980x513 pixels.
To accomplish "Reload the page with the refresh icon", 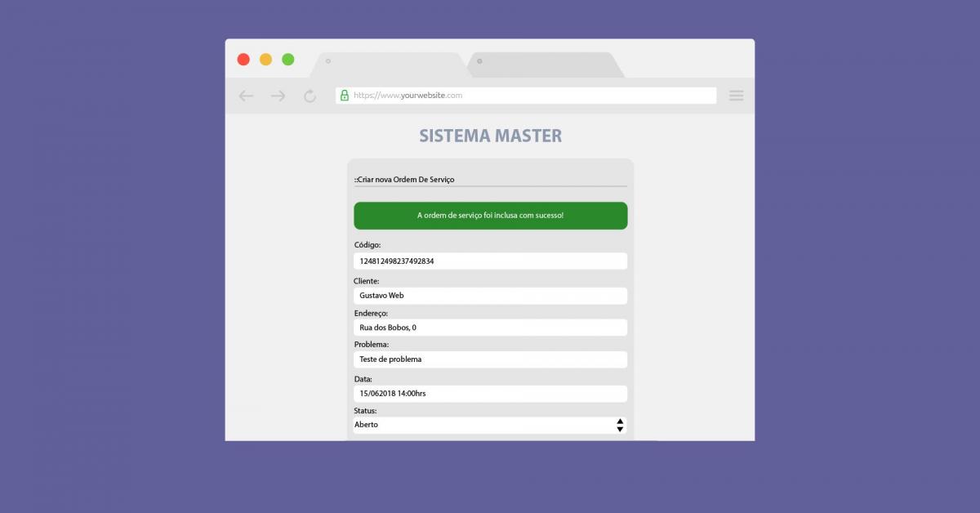I will (310, 96).
